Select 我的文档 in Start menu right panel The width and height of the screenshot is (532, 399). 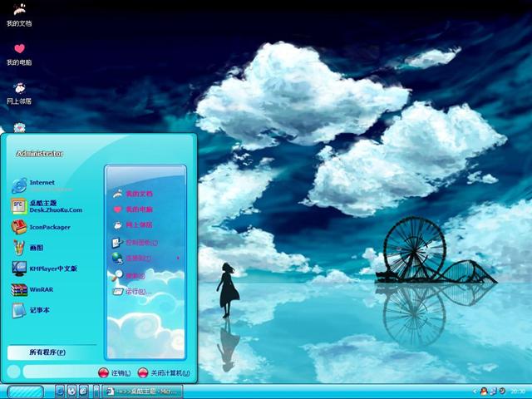click(x=133, y=194)
